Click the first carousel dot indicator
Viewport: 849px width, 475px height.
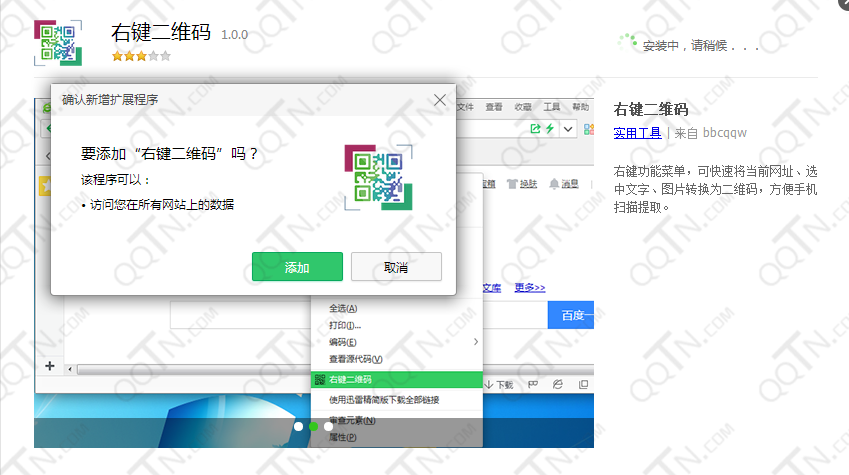pyautogui.click(x=298, y=426)
